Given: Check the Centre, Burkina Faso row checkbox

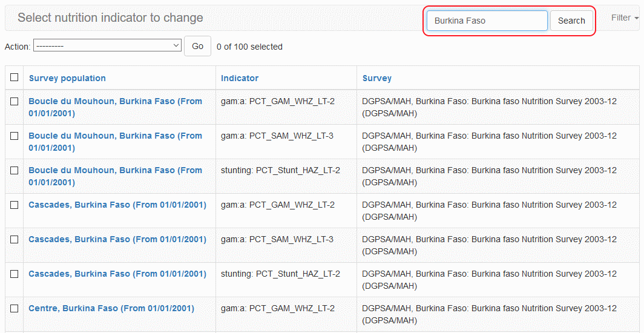Looking at the screenshot, I should (14, 309).
